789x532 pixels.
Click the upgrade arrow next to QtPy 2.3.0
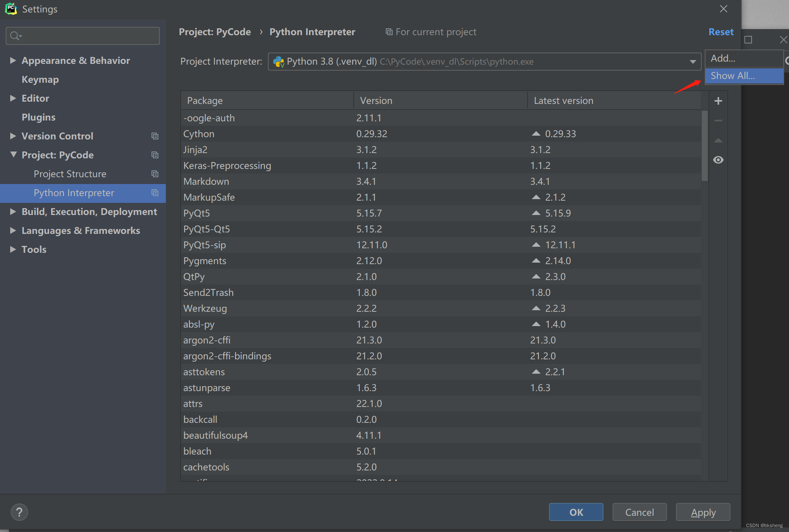click(536, 277)
